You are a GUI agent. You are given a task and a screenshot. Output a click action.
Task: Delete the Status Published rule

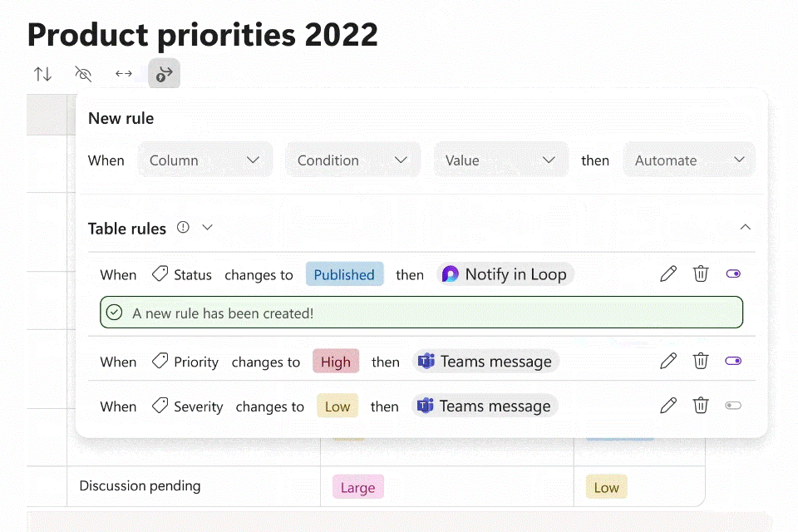[701, 273]
